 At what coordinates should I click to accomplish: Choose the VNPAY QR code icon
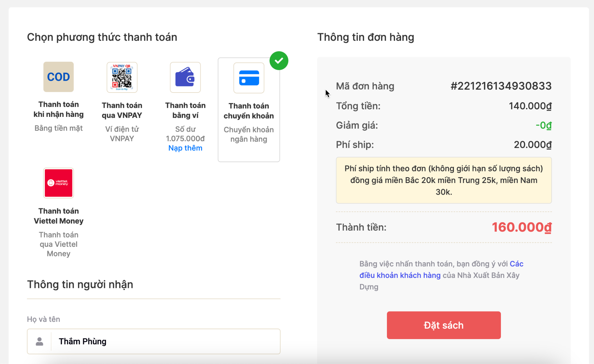pos(122,77)
